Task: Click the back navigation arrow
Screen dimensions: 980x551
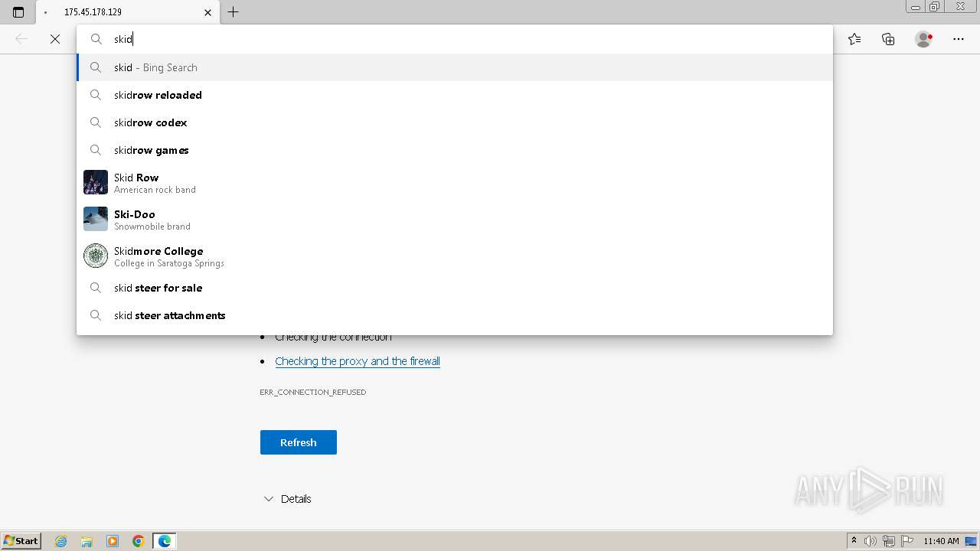Action: 21,39
